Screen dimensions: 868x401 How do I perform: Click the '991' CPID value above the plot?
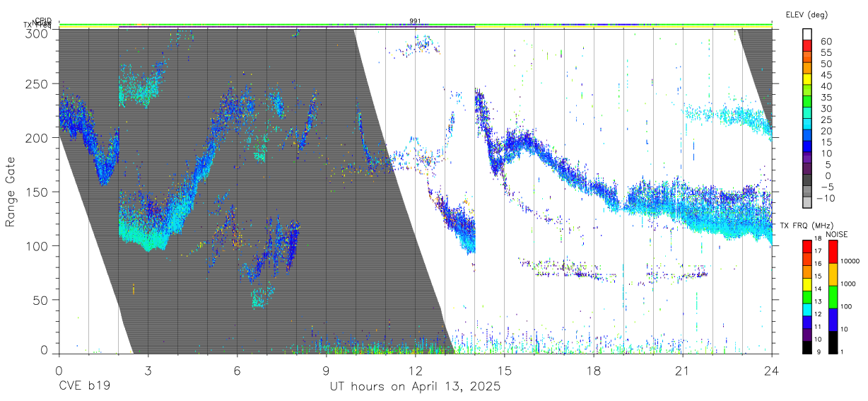point(415,21)
